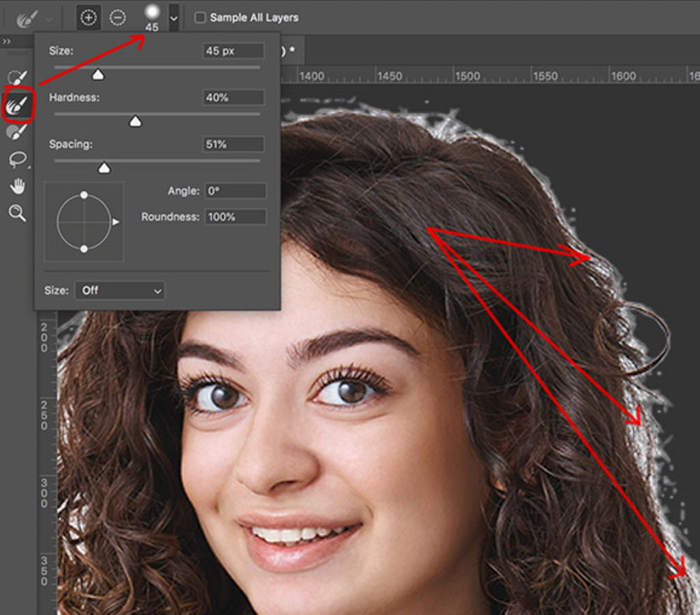
Task: Click the brush angle and roundness circle control
Action: (84, 222)
